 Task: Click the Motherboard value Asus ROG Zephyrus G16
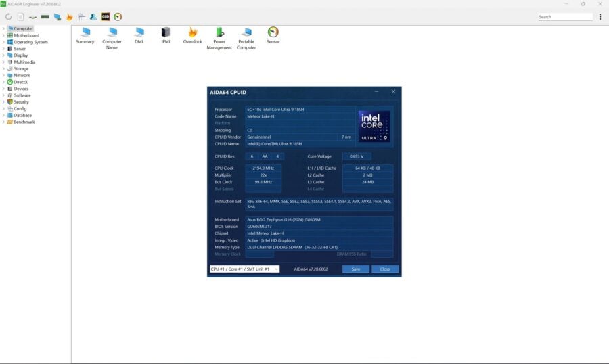[x=319, y=219]
